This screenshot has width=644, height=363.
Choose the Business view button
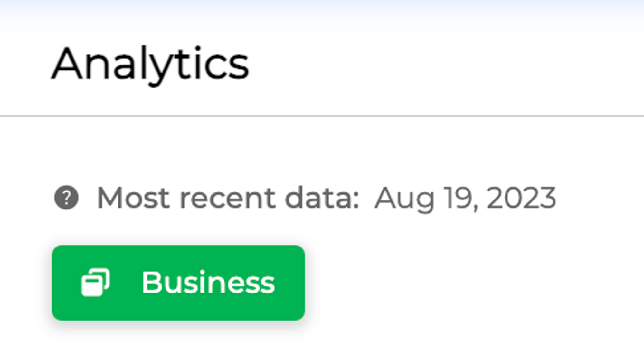pyautogui.click(x=178, y=283)
